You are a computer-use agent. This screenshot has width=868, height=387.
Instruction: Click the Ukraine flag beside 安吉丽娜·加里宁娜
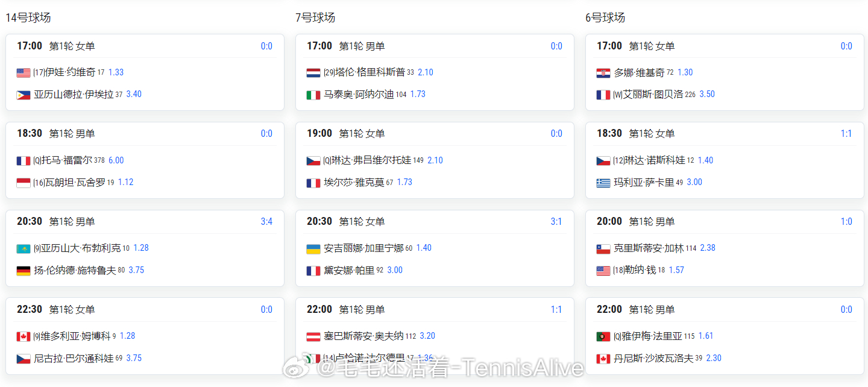coord(313,248)
